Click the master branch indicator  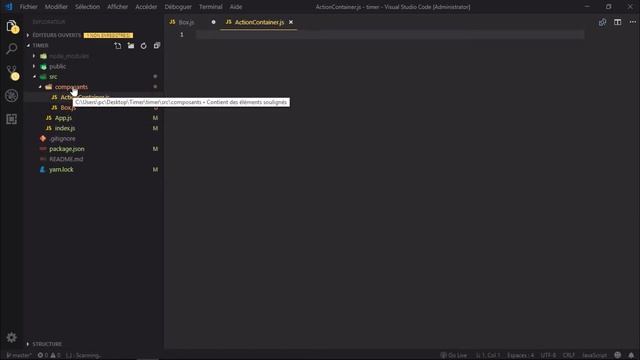click(18, 355)
